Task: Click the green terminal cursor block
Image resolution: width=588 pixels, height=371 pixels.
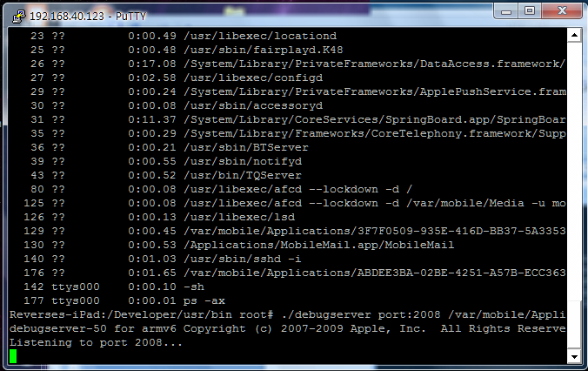Action: click(14, 356)
